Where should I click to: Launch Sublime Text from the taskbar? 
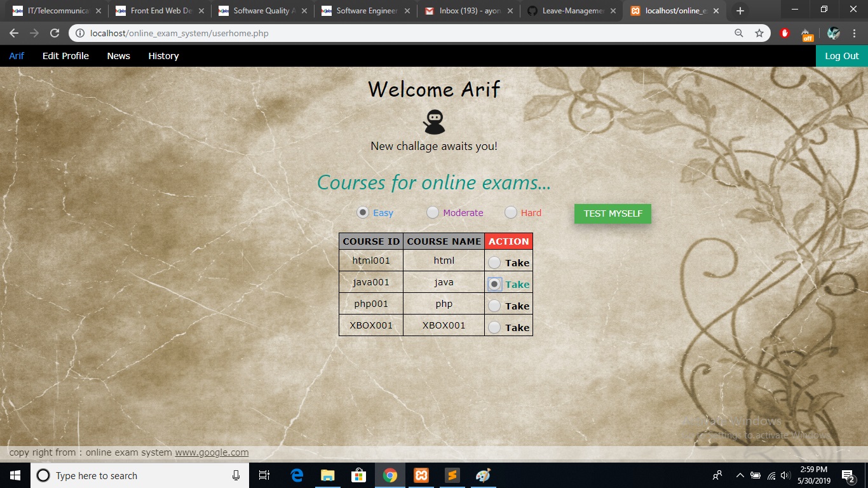click(x=452, y=475)
